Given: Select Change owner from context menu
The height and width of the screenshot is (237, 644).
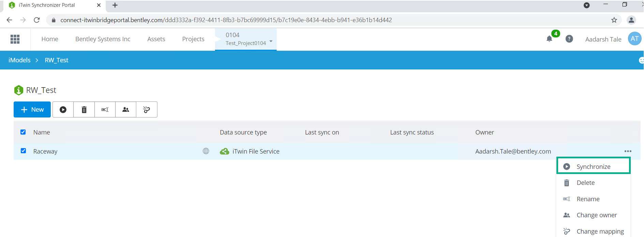Looking at the screenshot, I should coord(594,215).
